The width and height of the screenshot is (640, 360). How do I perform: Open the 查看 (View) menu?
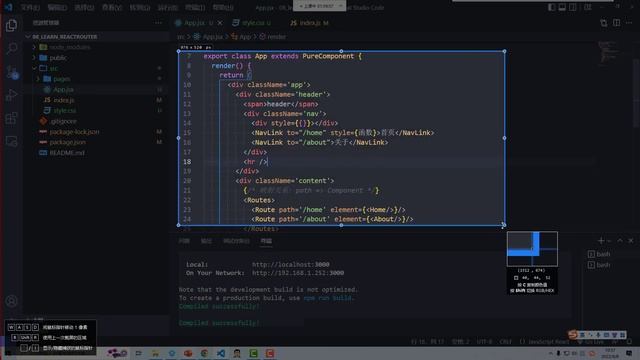pos(112,7)
